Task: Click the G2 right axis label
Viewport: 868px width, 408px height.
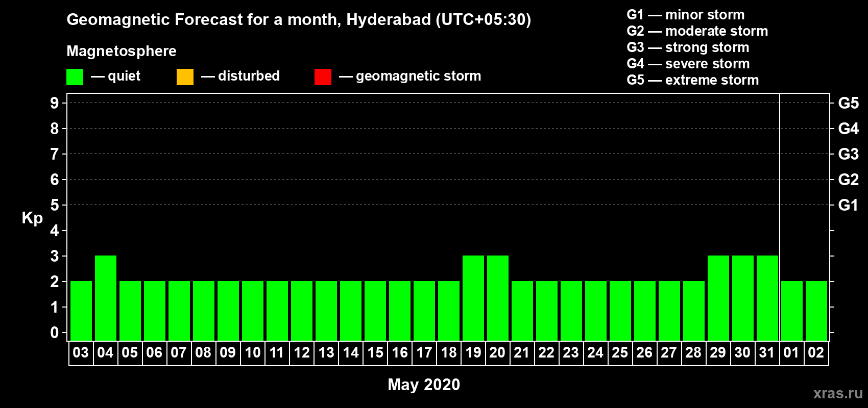Action: coord(849,180)
